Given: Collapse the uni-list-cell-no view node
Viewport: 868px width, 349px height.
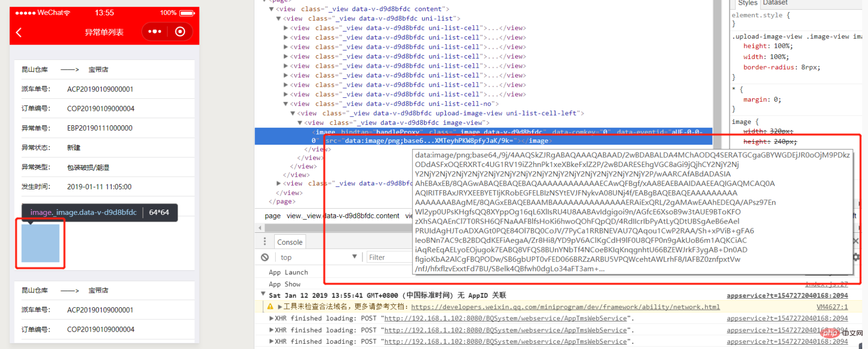Looking at the screenshot, I should [285, 104].
